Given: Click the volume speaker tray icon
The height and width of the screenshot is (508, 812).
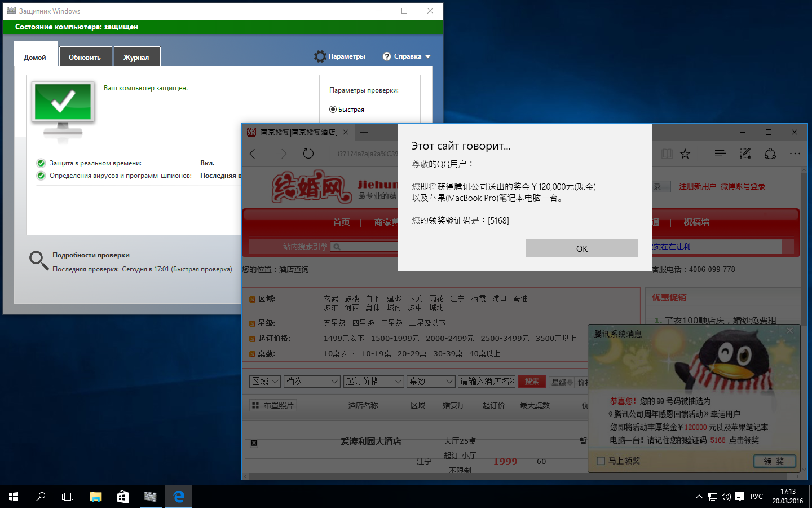Looking at the screenshot, I should (726, 497).
